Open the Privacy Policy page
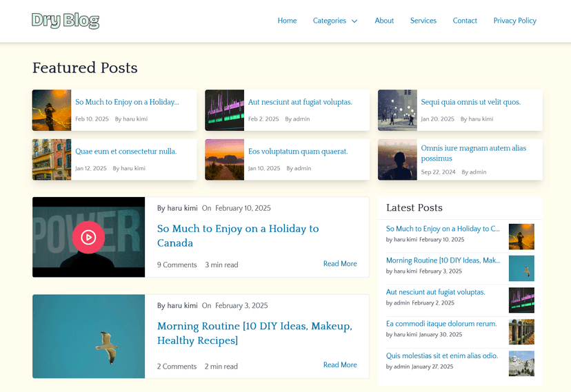Screen dimensions: 571x392 [x=515, y=21]
